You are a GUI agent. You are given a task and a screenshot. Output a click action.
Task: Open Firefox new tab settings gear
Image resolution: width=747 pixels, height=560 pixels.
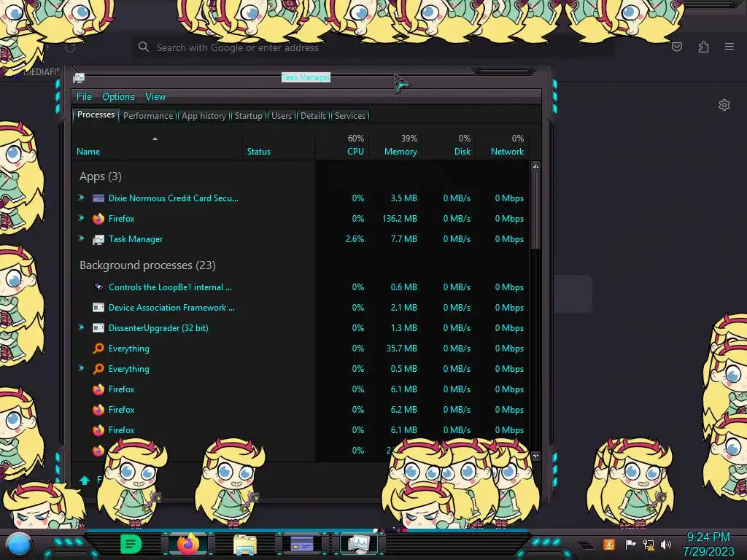[x=724, y=105]
